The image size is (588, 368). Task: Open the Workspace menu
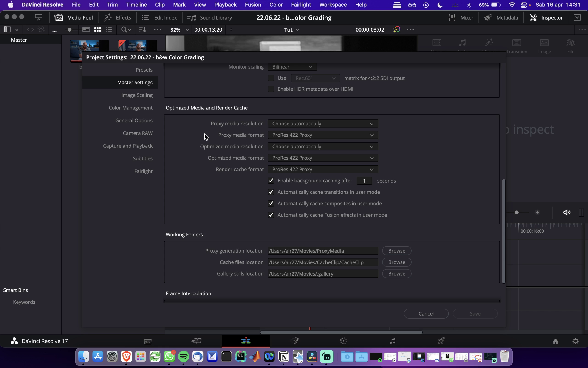(333, 5)
